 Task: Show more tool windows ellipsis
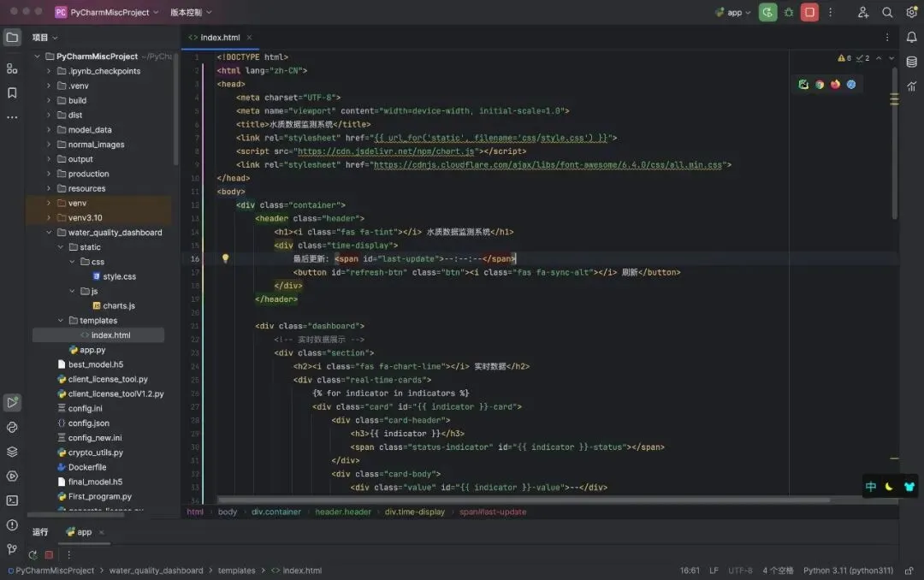[x=12, y=117]
